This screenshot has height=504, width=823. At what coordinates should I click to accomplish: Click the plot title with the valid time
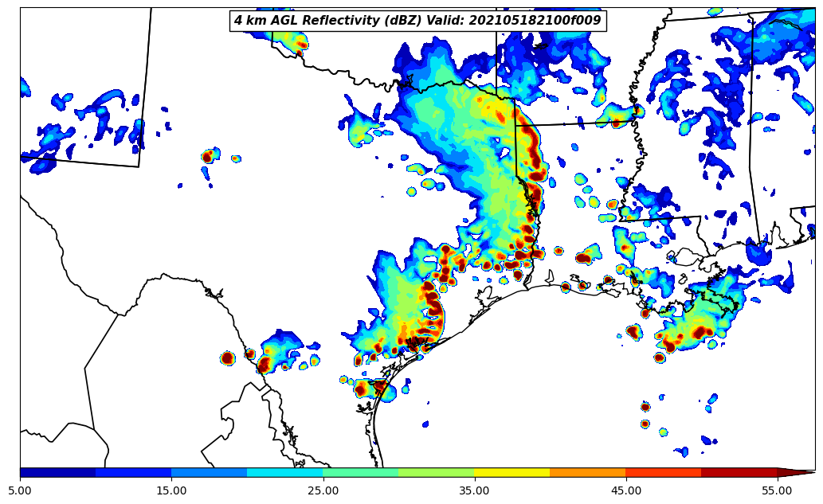[417, 21]
